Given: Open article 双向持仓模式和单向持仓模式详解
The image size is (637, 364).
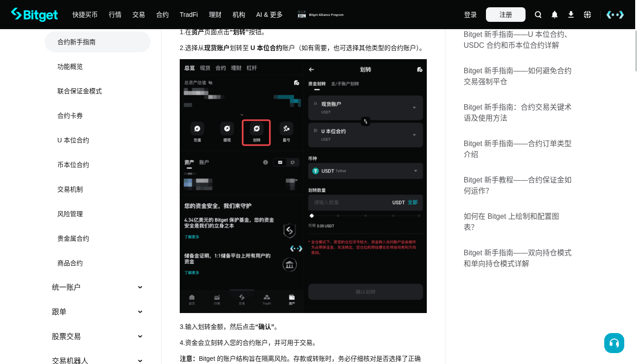Looking at the screenshot, I should (517, 258).
